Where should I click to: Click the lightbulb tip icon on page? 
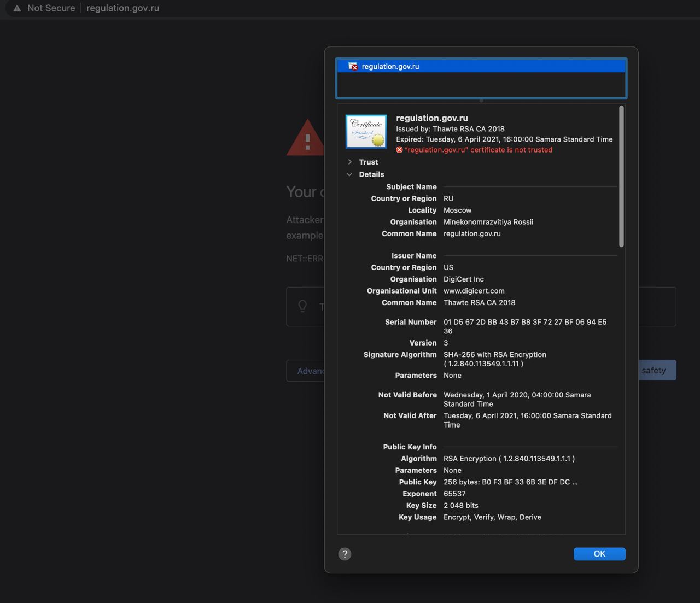(302, 306)
